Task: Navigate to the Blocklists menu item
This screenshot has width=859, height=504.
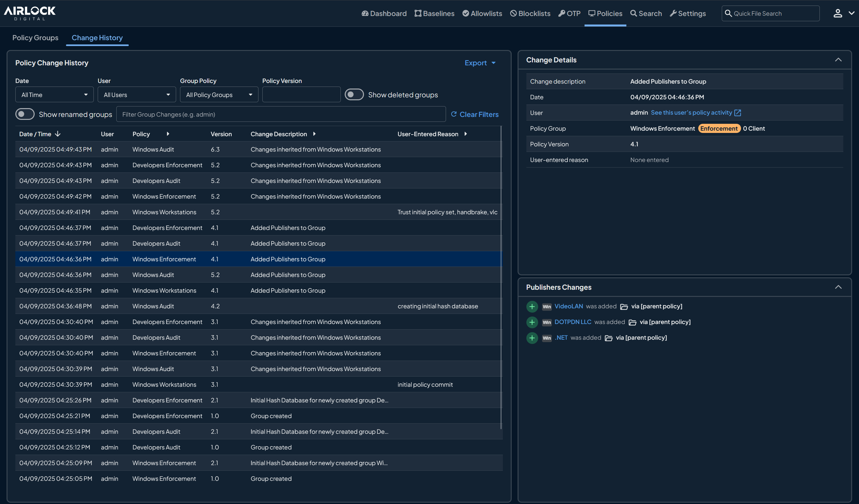Action: [x=530, y=13]
